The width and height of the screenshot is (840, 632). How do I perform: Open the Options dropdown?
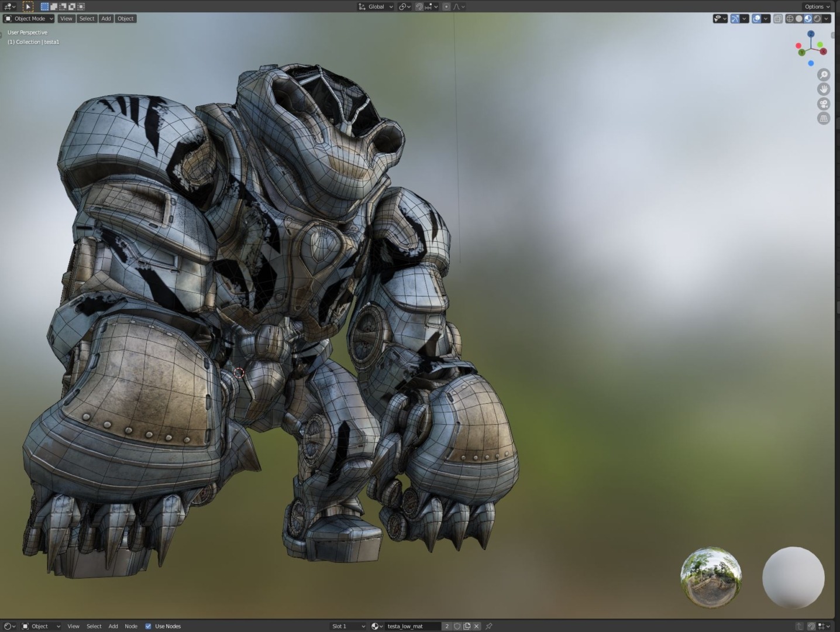[x=817, y=6]
